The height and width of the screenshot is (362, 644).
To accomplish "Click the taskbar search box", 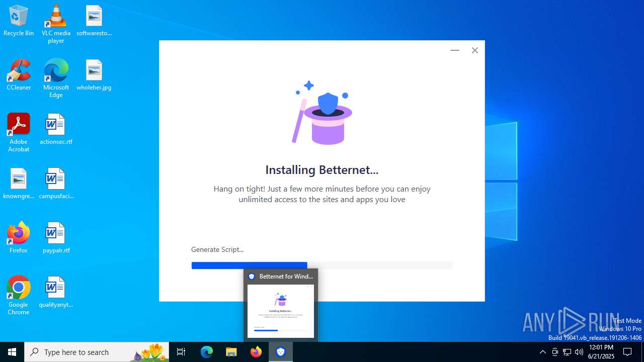I will [97, 352].
